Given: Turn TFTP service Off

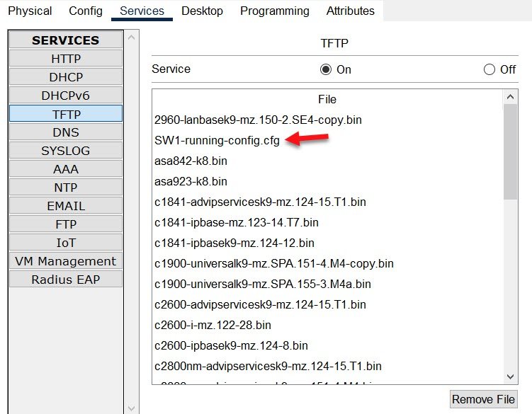Looking at the screenshot, I should [489, 69].
